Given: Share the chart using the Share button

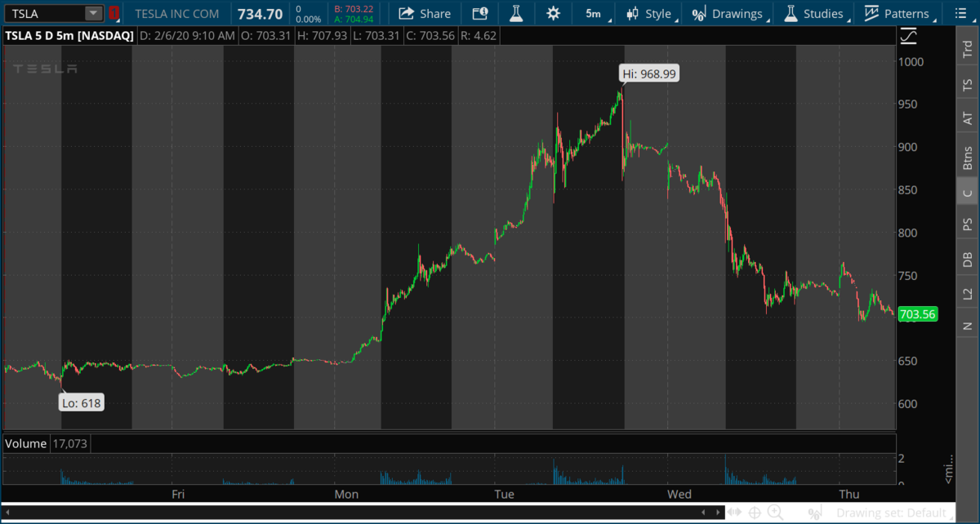Looking at the screenshot, I should click(x=425, y=13).
